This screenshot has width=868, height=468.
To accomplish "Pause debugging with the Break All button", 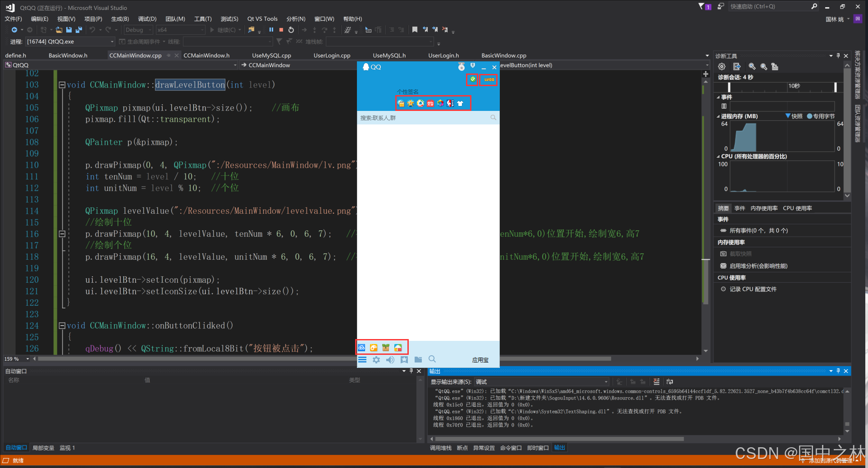I will point(271,30).
